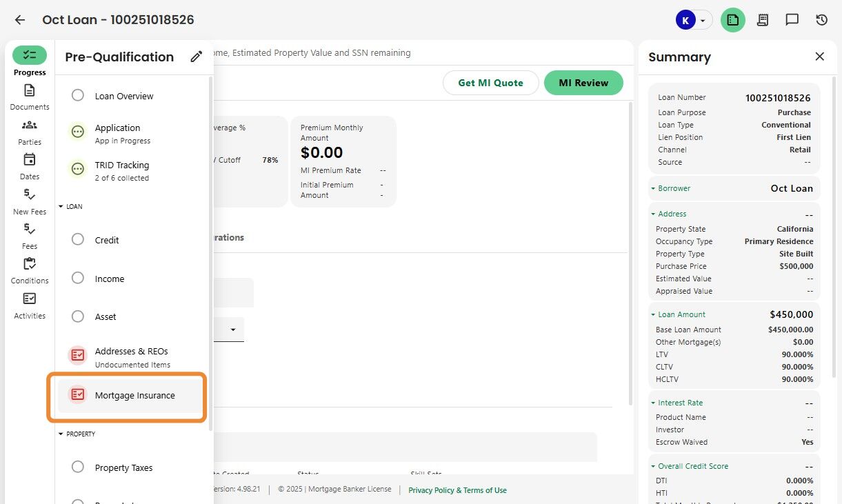Image resolution: width=842 pixels, height=504 pixels.
Task: Select the Income status circle
Action: point(78,279)
